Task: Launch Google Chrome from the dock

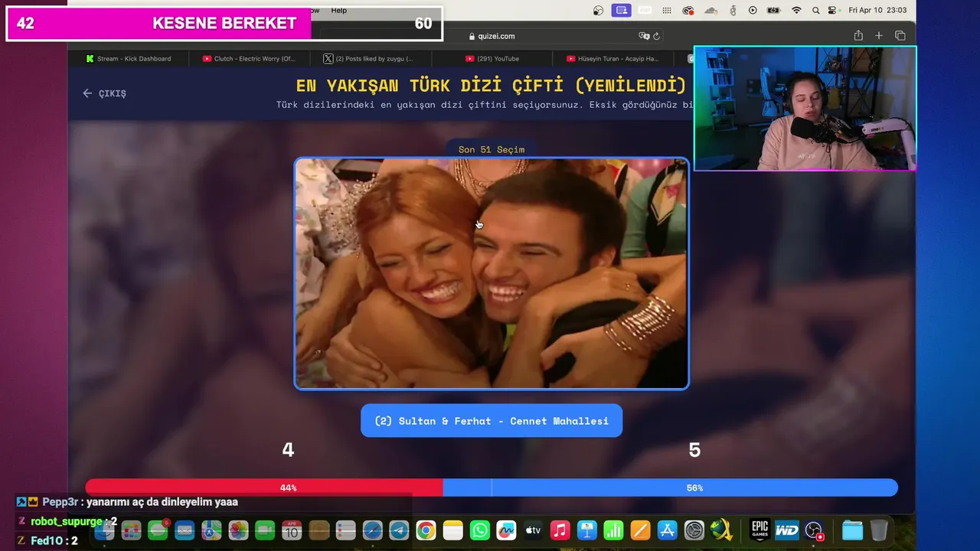Action: [426, 530]
